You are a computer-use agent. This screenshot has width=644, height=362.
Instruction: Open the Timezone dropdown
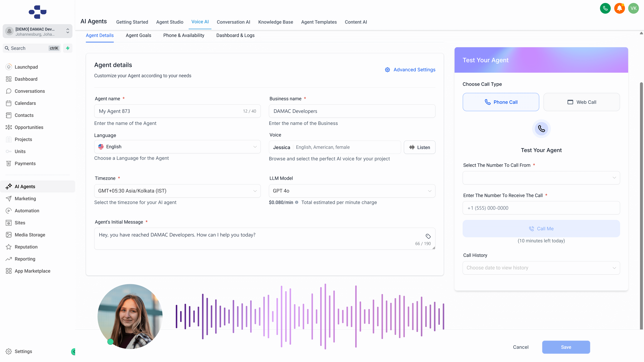pyautogui.click(x=177, y=191)
